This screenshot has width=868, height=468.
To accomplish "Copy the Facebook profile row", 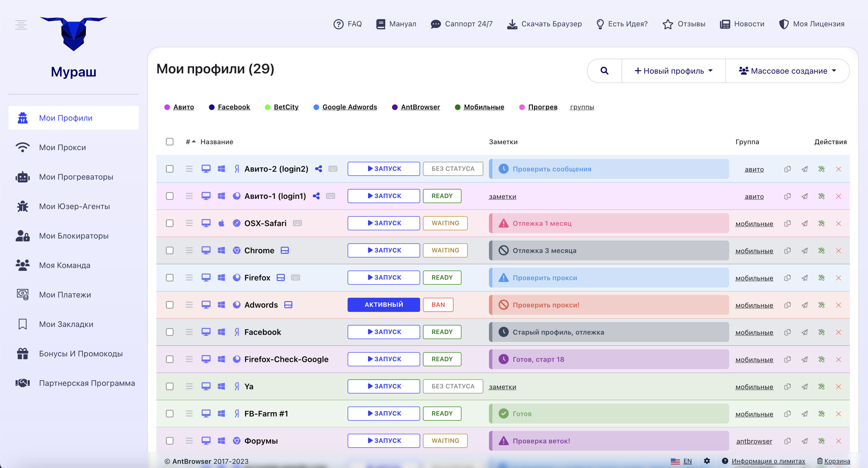I will point(788,332).
